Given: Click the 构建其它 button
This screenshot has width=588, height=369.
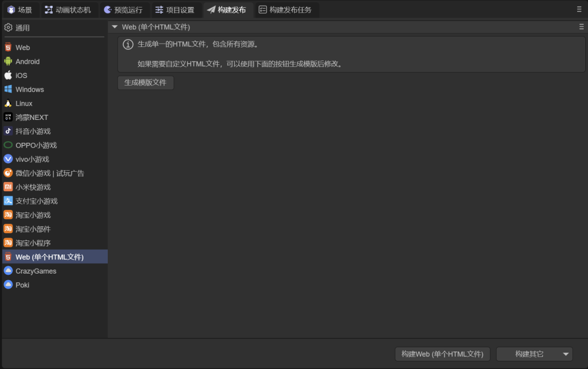Looking at the screenshot, I should [x=529, y=354].
